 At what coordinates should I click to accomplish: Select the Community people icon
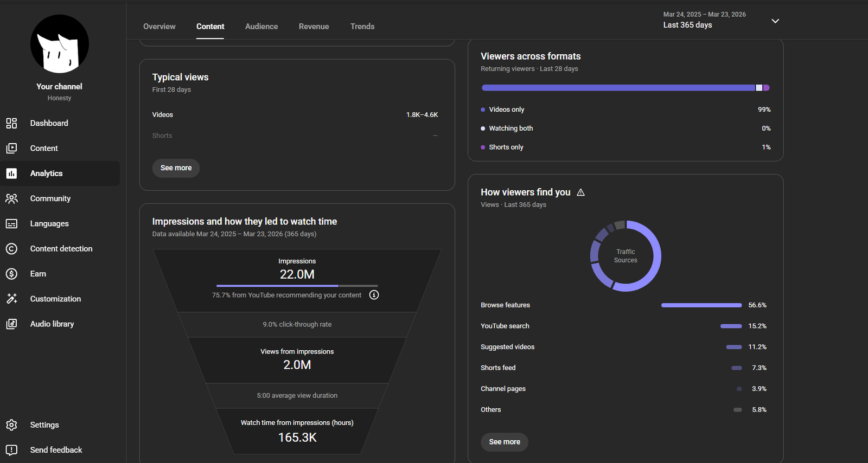(11, 198)
